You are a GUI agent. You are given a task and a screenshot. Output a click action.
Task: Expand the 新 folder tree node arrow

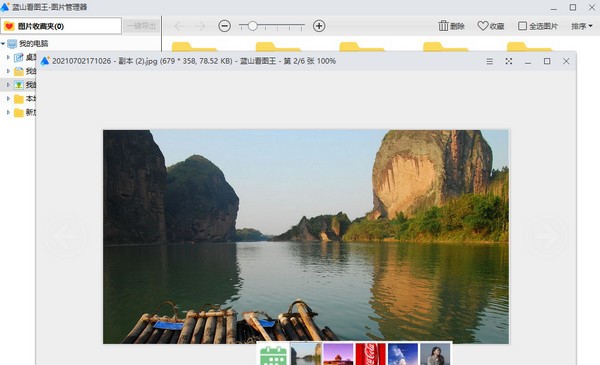coord(8,112)
